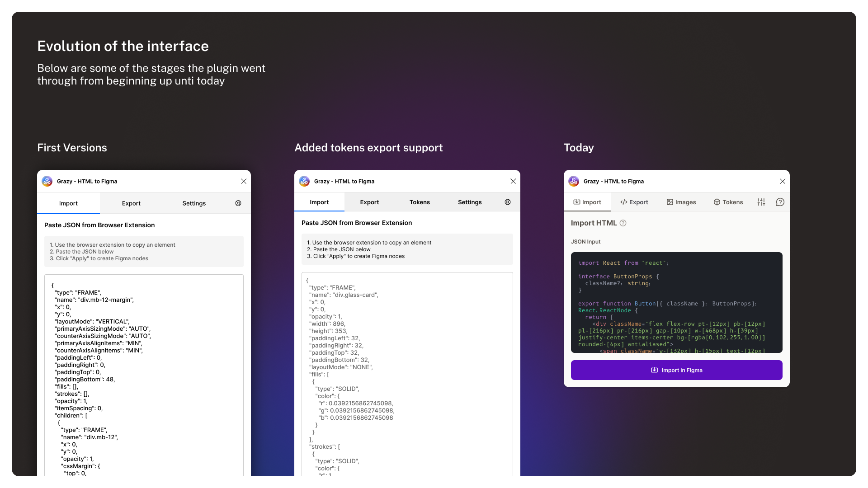This screenshot has width=868, height=488.
Task: Click the dark JSON Input code editor
Action: click(x=676, y=302)
